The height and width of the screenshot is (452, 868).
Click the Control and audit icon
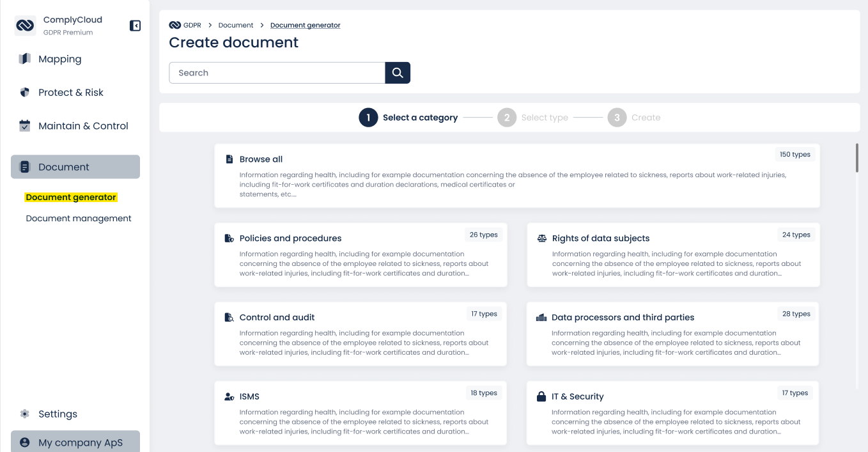[229, 318]
